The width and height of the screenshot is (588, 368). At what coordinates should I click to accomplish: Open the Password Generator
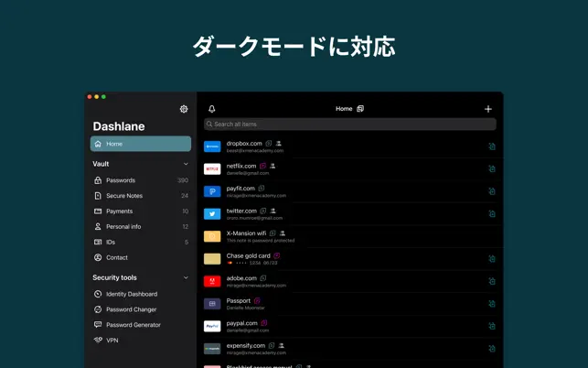point(141,325)
